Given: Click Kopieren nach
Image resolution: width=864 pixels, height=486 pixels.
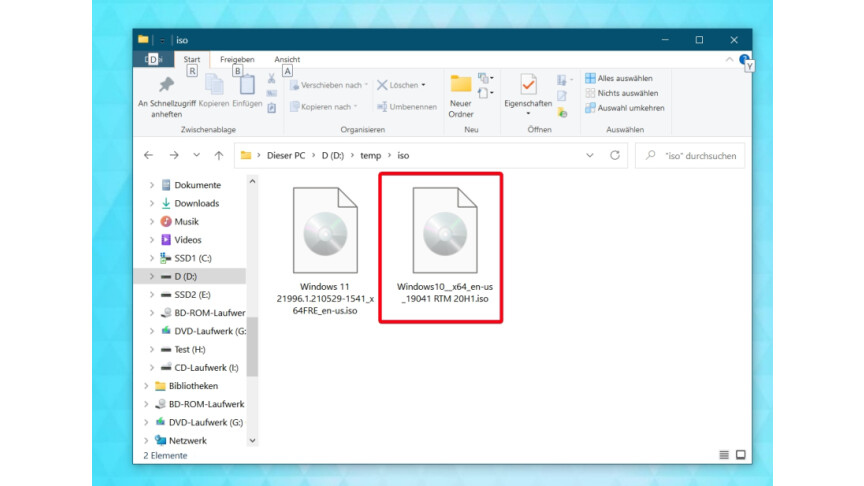Looking at the screenshot, I should point(324,106).
